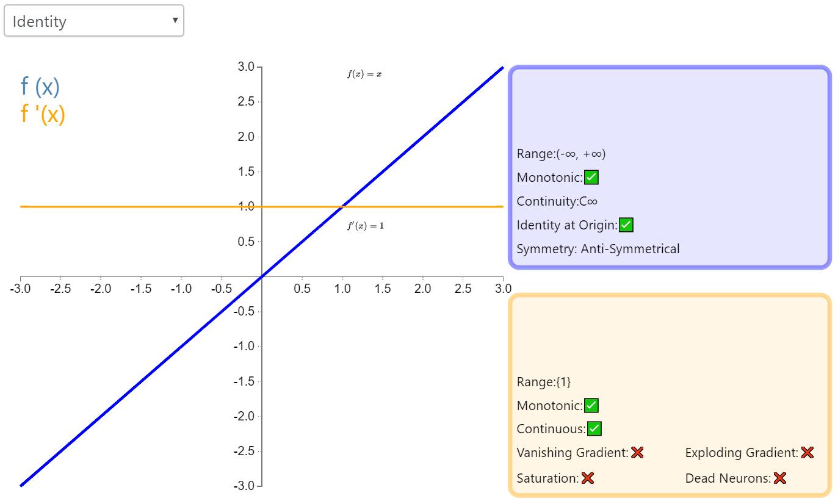Click the f(x) = x formula label
Viewport: 838px width, 504px height.
(364, 74)
